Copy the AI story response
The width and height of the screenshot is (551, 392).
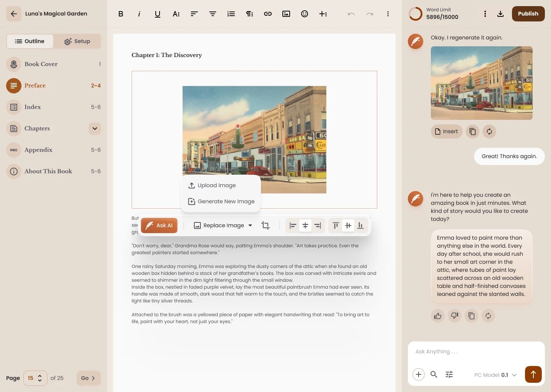[471, 316]
